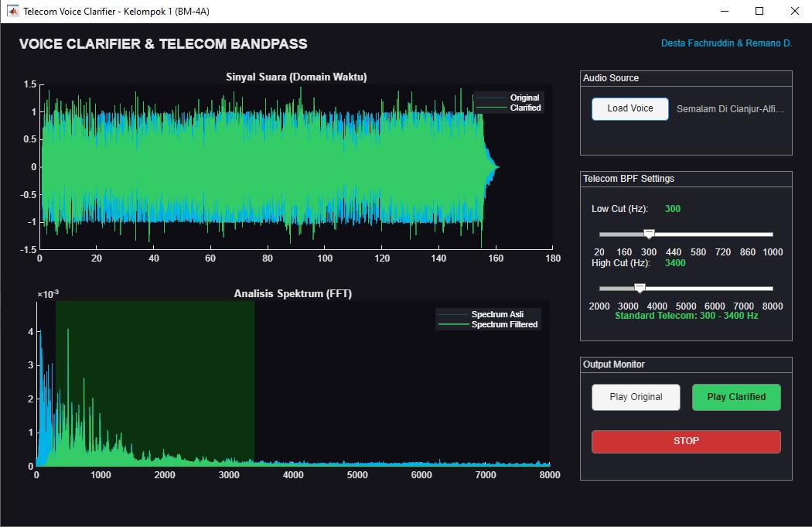Maximize the Telecom Voice Clarifier window
This screenshot has height=527, width=812.
pyautogui.click(x=759, y=11)
